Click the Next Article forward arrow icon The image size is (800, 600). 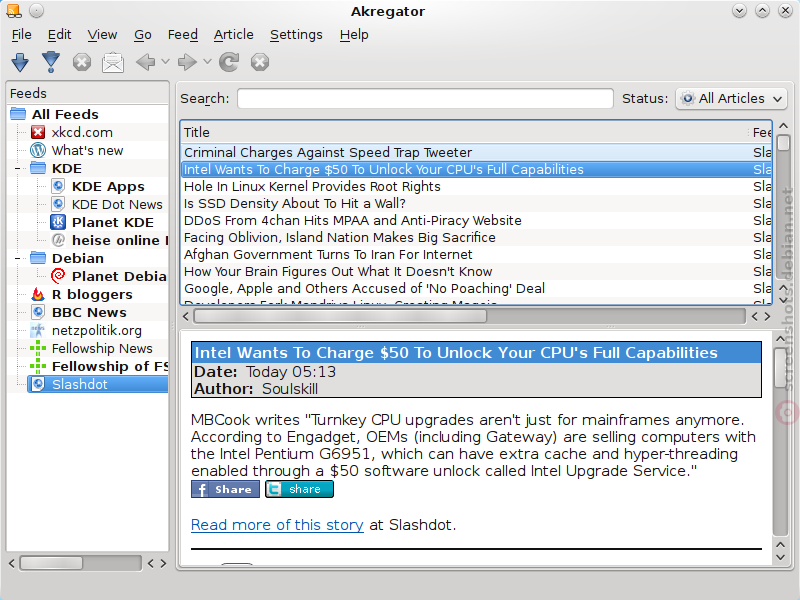pos(187,62)
